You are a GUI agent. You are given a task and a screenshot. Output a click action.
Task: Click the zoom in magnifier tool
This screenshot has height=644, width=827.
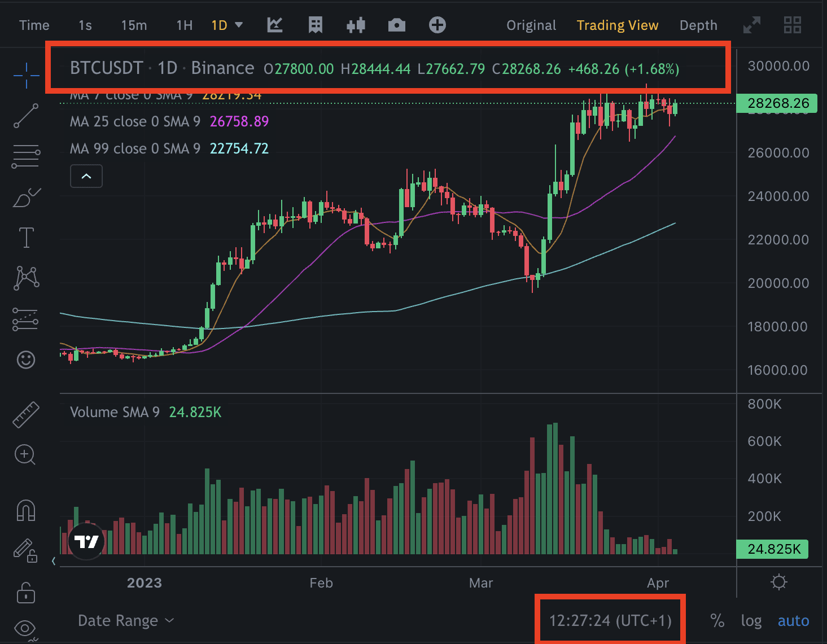[x=25, y=455]
